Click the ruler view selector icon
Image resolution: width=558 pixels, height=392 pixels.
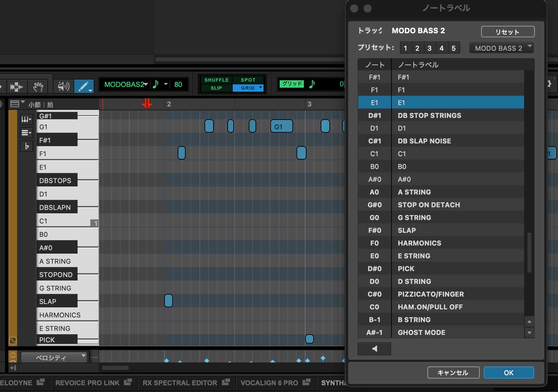point(15,104)
